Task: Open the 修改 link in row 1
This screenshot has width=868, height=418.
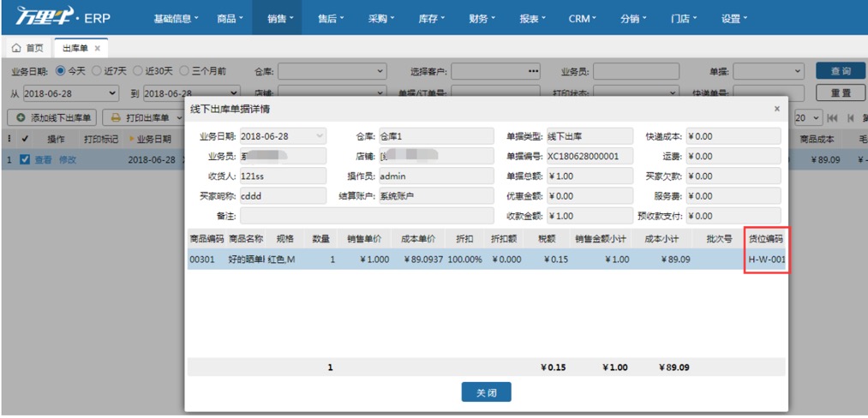Action: 68,160
